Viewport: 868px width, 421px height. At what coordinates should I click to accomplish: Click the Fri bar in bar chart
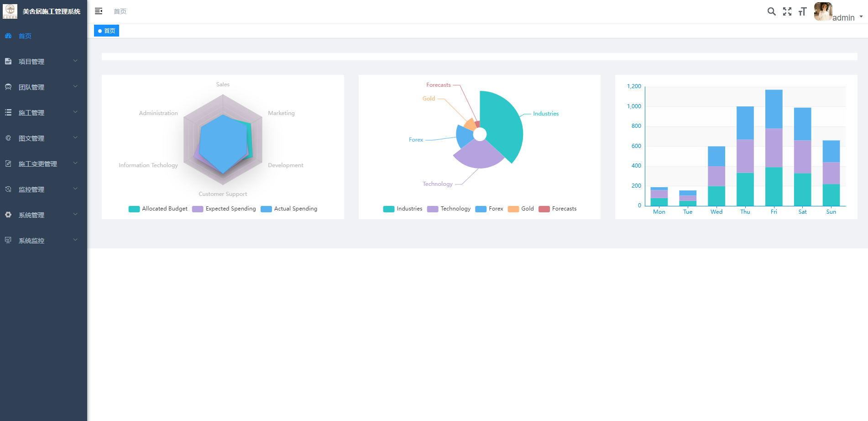tap(774, 147)
